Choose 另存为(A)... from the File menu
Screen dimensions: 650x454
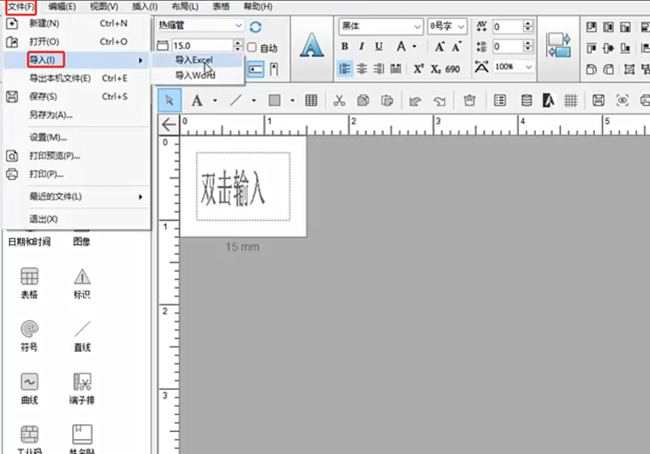[50, 115]
